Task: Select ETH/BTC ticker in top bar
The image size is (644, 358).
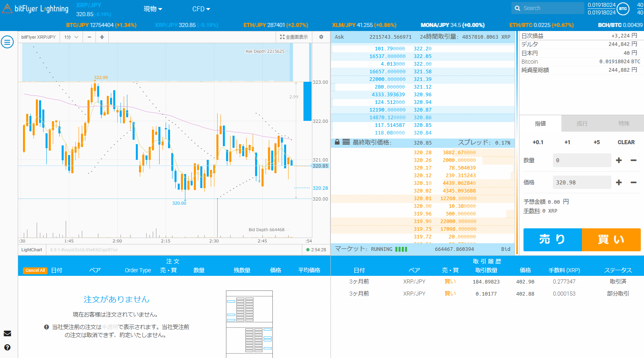Action: tap(541, 25)
